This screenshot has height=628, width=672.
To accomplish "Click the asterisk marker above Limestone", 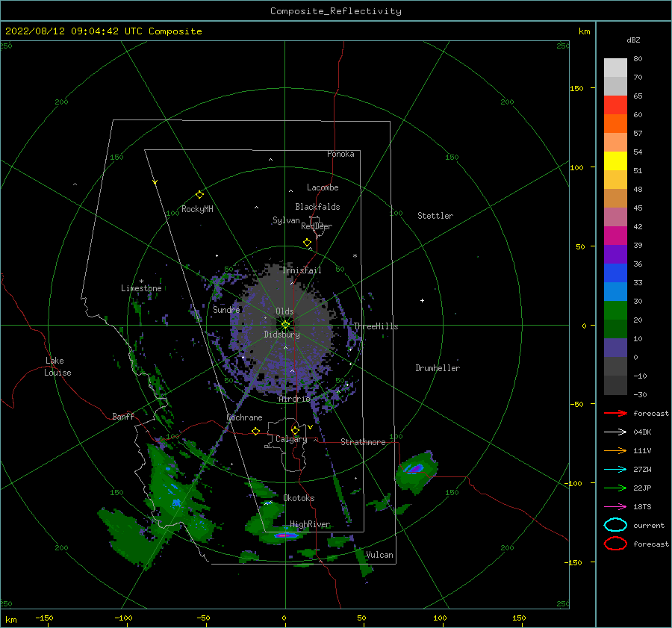I will [x=141, y=282].
